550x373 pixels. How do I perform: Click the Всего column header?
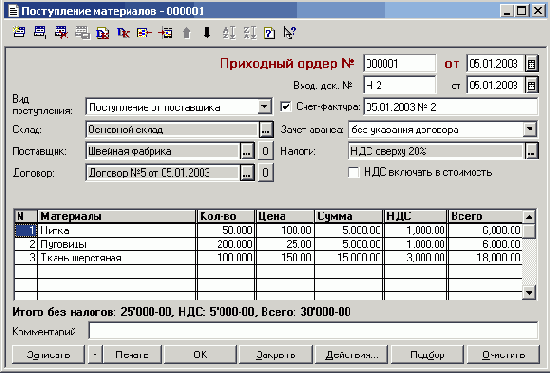pyautogui.click(x=485, y=216)
